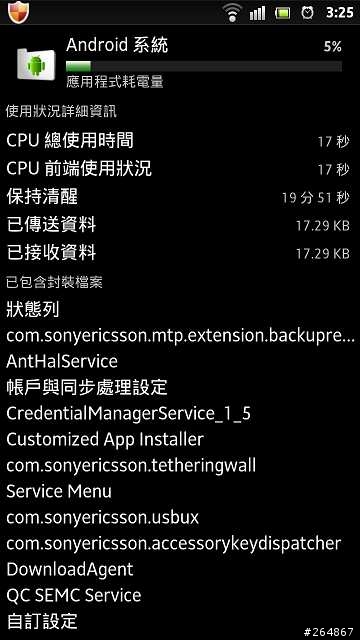Viewport: 360px width, 640px height.
Task: Tap the Wi-Fi signal status icon
Action: [233, 13]
